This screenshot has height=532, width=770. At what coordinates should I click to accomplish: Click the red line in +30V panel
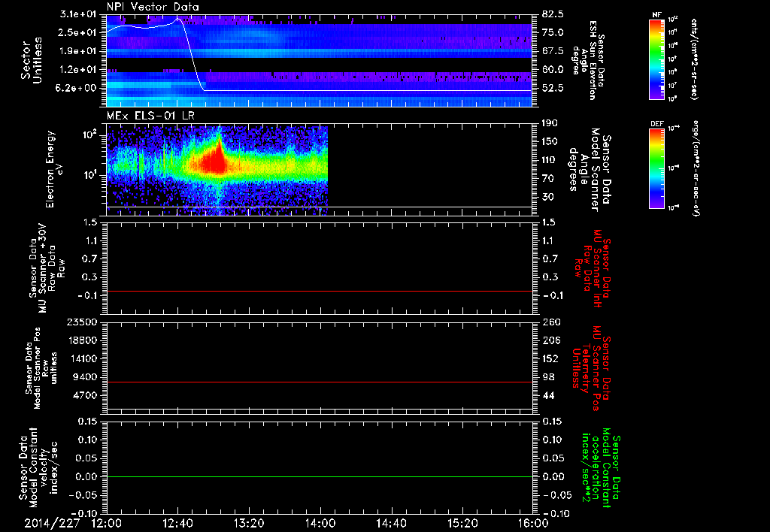point(319,291)
